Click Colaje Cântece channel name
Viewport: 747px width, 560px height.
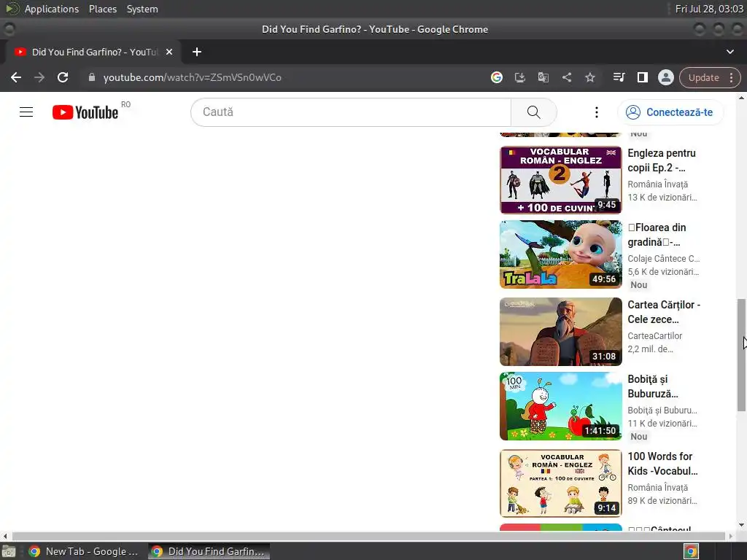(x=664, y=259)
